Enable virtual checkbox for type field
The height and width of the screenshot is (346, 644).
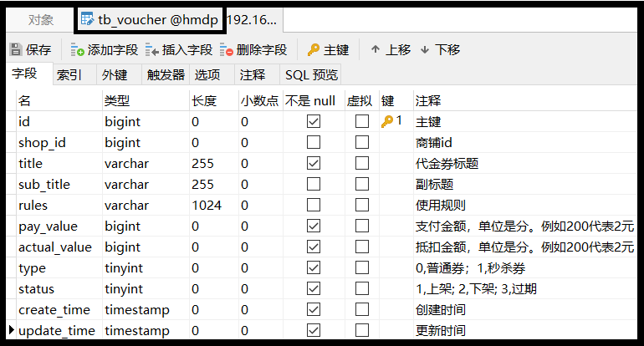362,268
